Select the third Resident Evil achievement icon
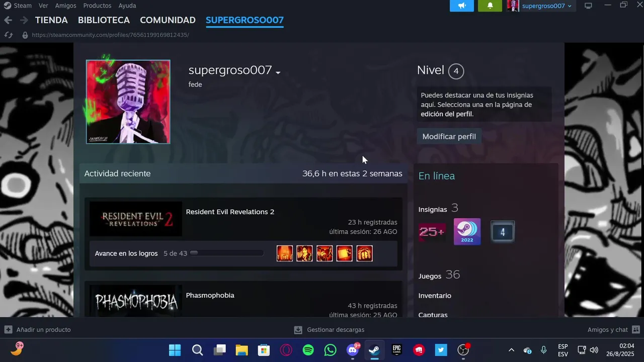 325,253
